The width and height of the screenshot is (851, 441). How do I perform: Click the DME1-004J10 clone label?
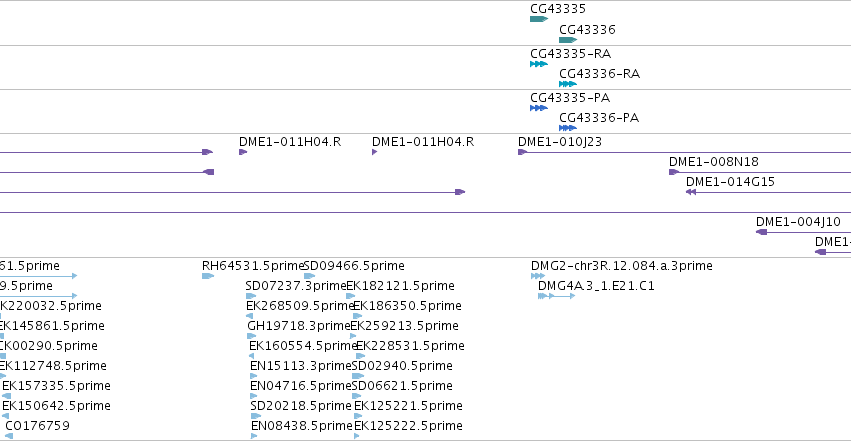point(798,222)
